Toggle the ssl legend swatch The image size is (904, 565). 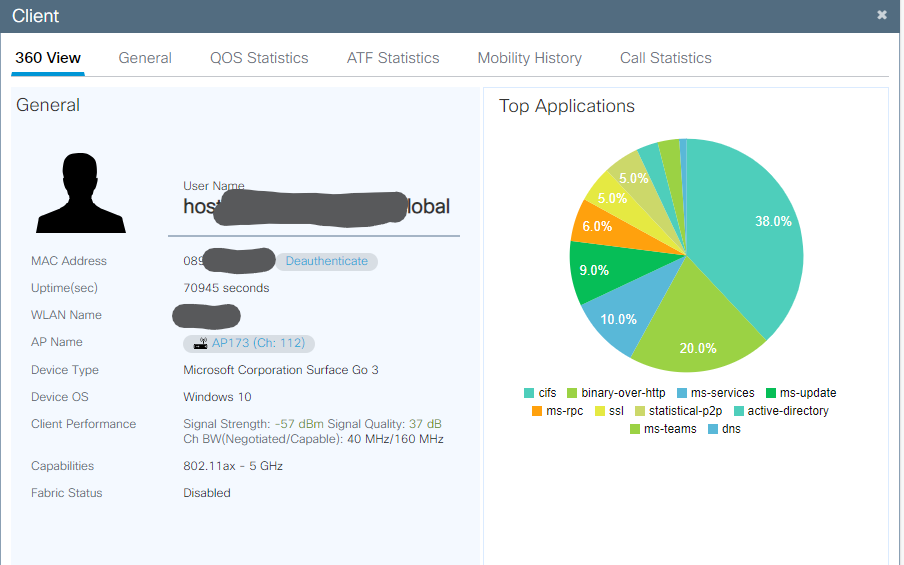click(600, 411)
